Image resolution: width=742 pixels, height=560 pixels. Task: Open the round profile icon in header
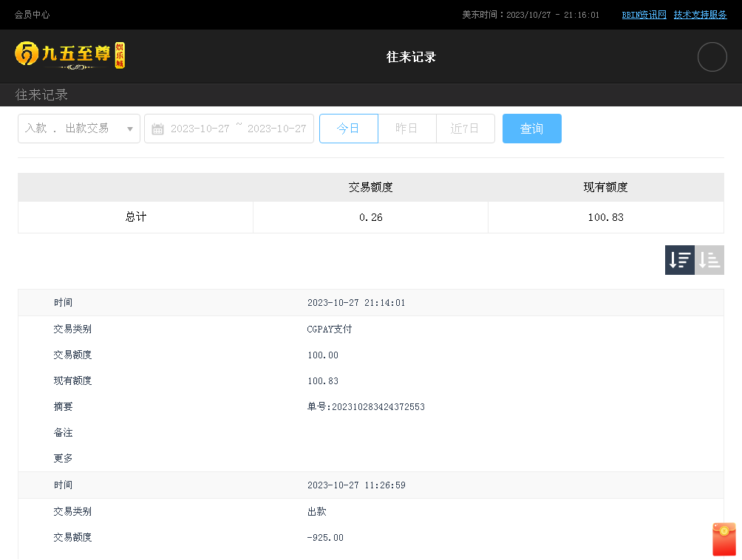(712, 57)
